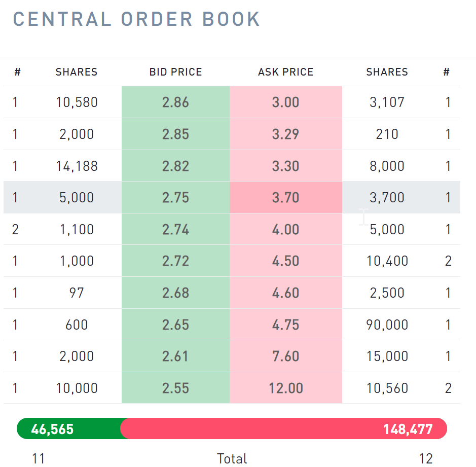476x467 pixels.
Task: Click the Total label at the bottom
Action: tap(232, 459)
